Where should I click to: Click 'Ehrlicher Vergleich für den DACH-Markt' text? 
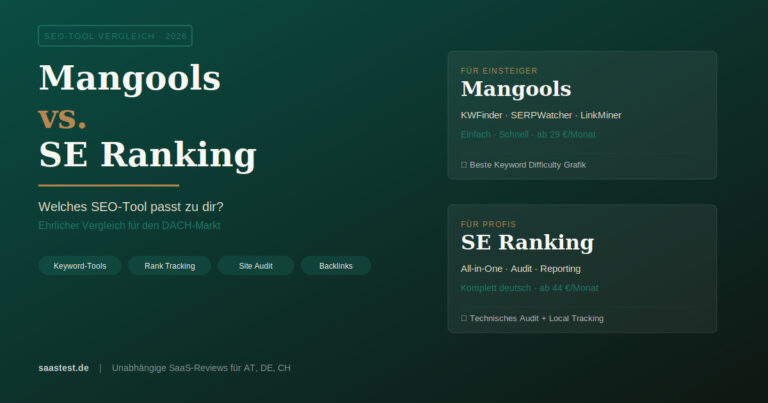click(x=129, y=225)
